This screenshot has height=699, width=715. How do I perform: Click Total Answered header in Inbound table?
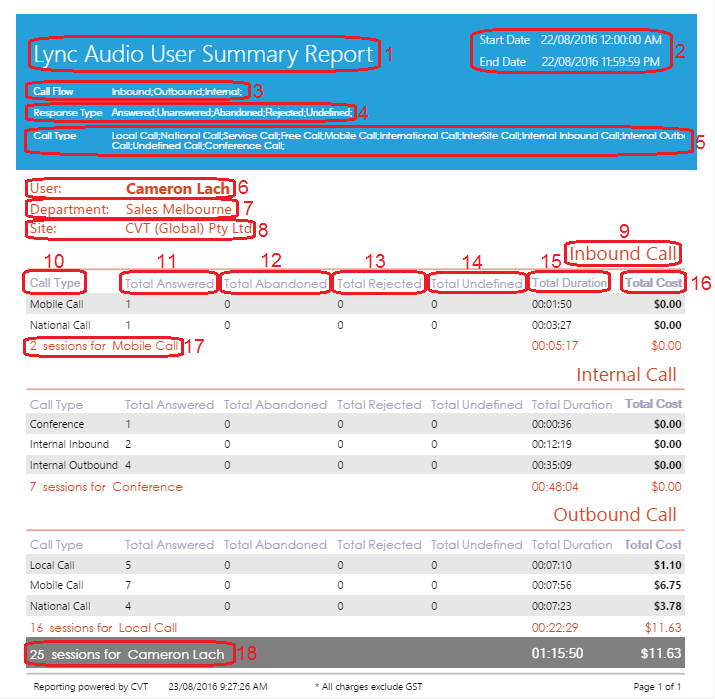(169, 284)
